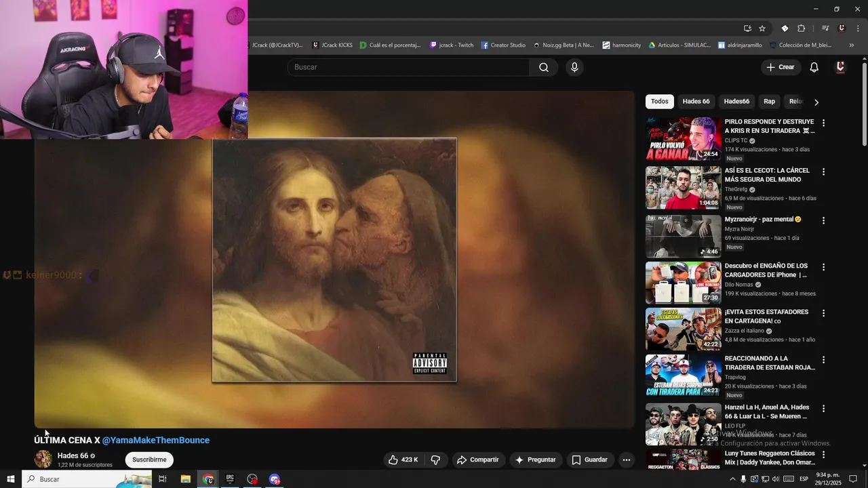Viewport: 868px width, 488px height.
Task: Open options for Myzranoirjr paz mental video
Action: click(824, 221)
